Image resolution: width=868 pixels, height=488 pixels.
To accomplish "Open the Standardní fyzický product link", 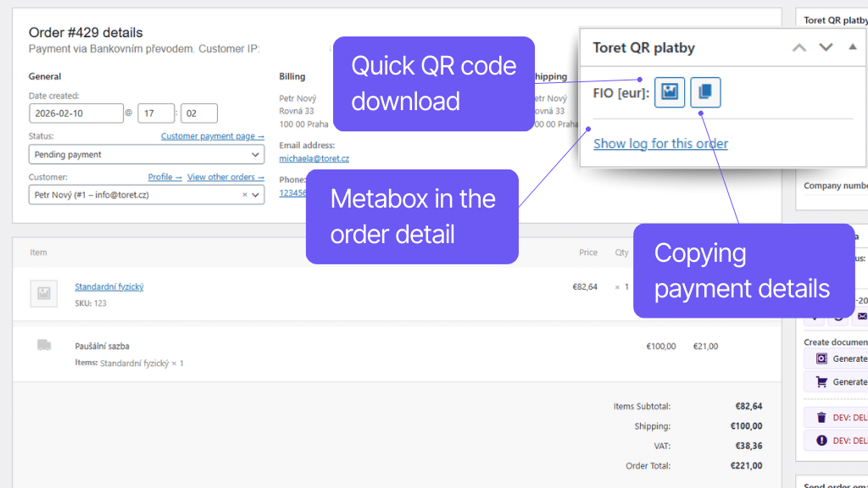I will tap(109, 286).
